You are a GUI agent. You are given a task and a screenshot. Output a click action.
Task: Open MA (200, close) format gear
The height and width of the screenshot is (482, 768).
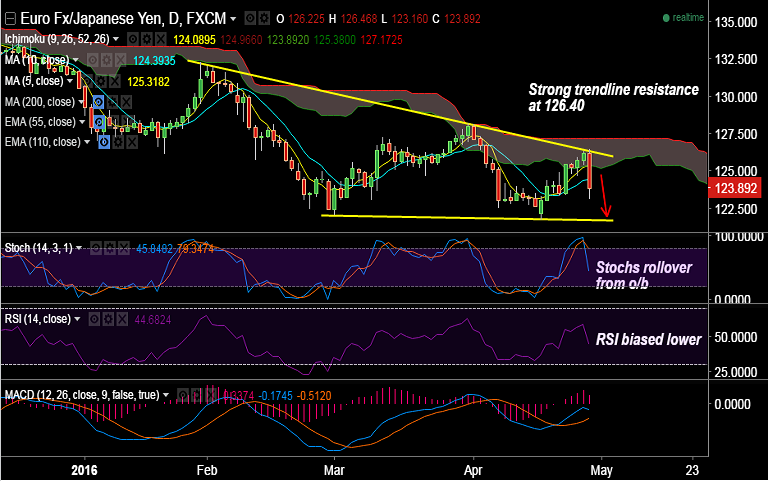[112, 102]
